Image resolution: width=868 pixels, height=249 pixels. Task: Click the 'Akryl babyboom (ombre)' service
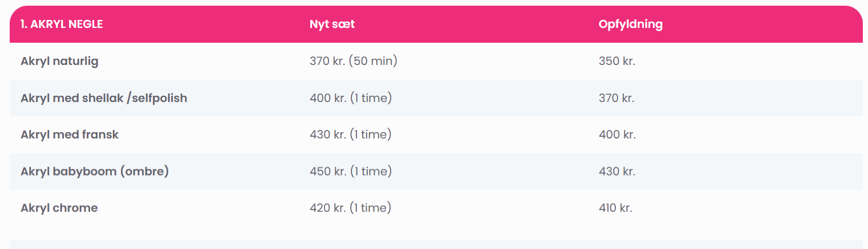pos(95,171)
